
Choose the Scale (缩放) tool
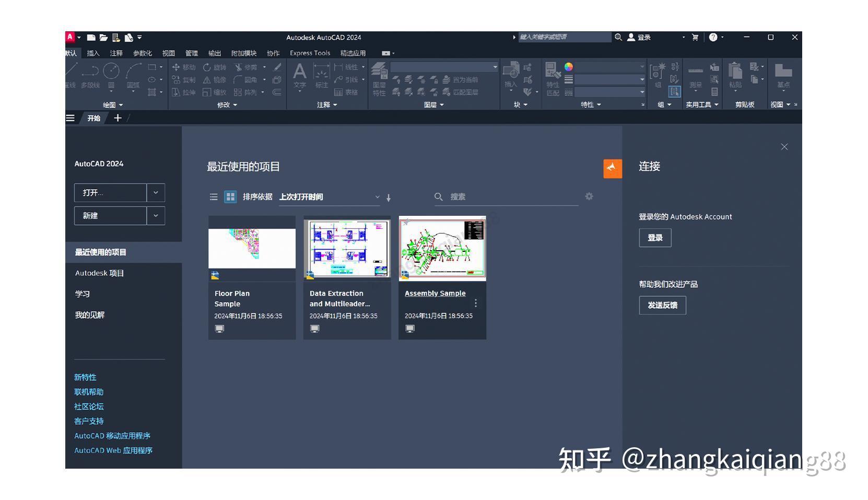pyautogui.click(x=215, y=92)
